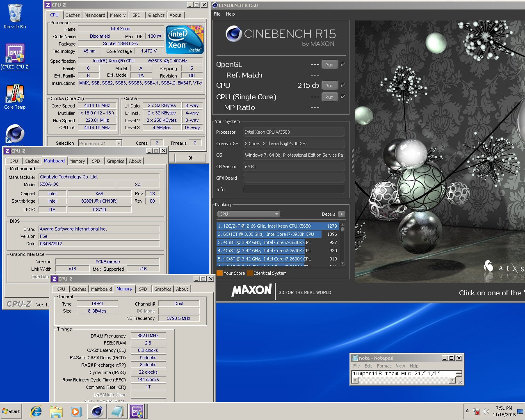This screenshot has height=420, width=525.
Task: Open the CPUID CPU-Z desktop shortcut
Action: point(15,57)
